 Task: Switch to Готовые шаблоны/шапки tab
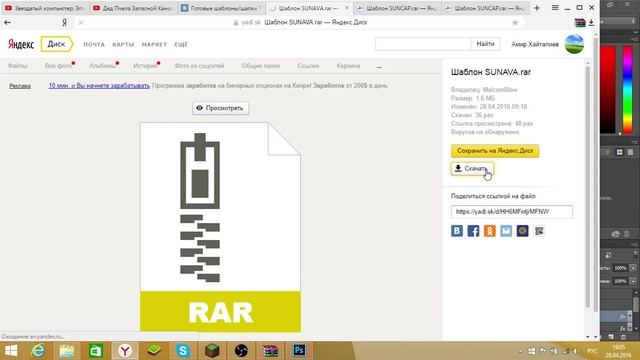pyautogui.click(x=221, y=8)
